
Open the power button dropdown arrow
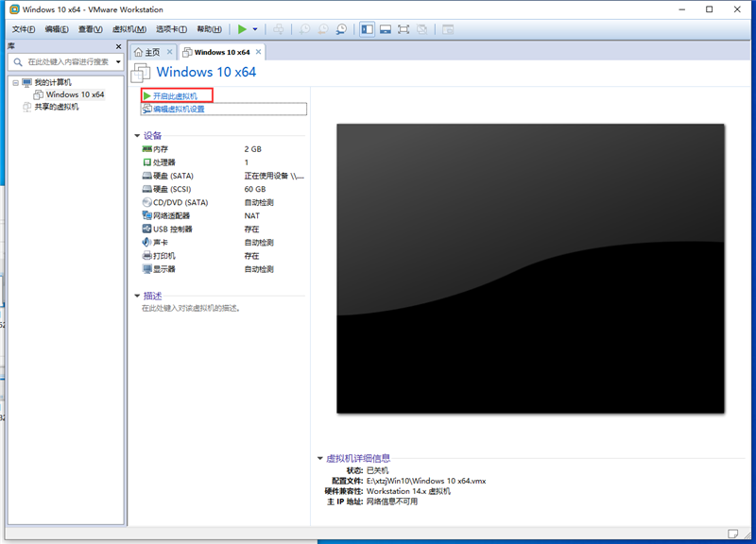click(x=253, y=29)
